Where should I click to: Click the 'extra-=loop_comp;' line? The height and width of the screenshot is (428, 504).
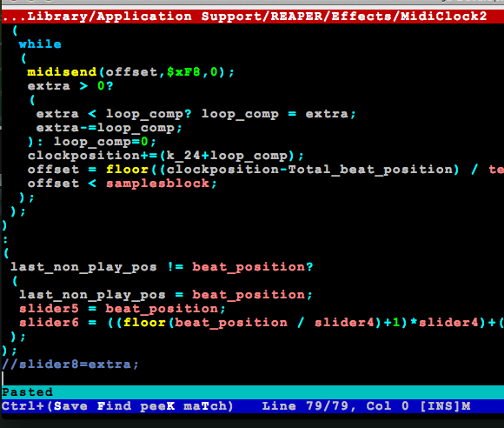tap(109, 128)
